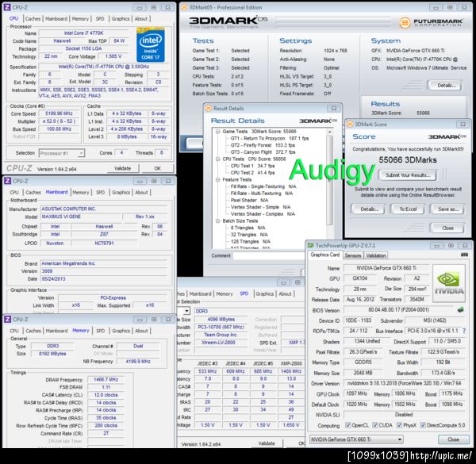Select the Graphics Card tab in GPU-Z
Image resolution: width=476 pixels, height=464 pixels.
[x=324, y=255]
